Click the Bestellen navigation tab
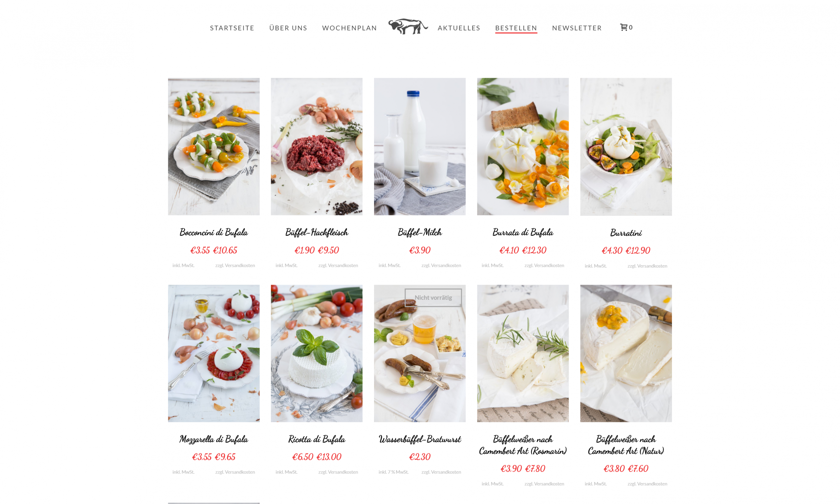The height and width of the screenshot is (504, 840). (516, 28)
